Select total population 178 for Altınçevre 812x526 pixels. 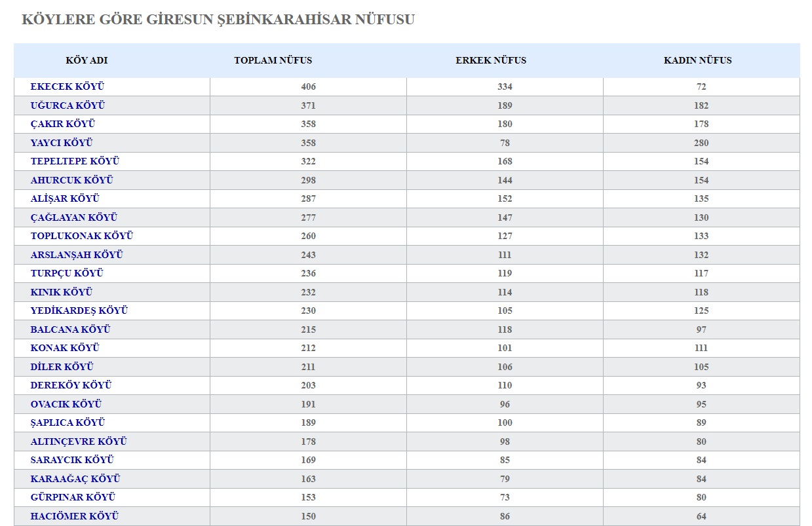(309, 441)
